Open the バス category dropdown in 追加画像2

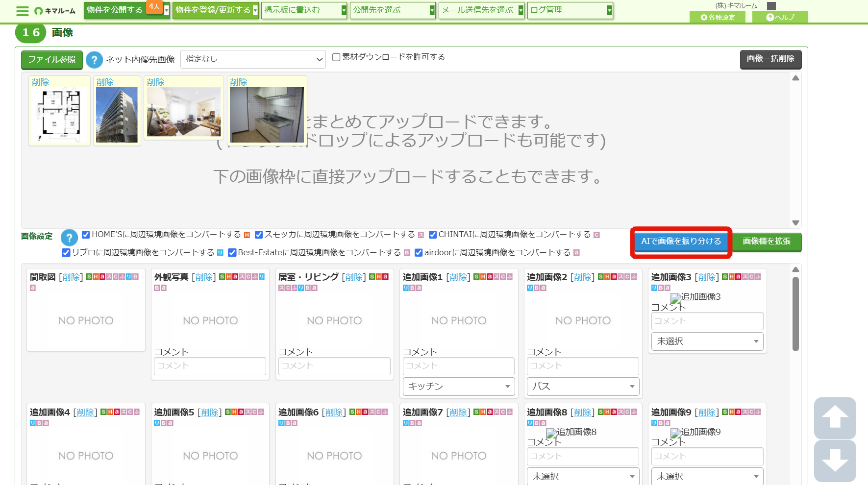(583, 387)
